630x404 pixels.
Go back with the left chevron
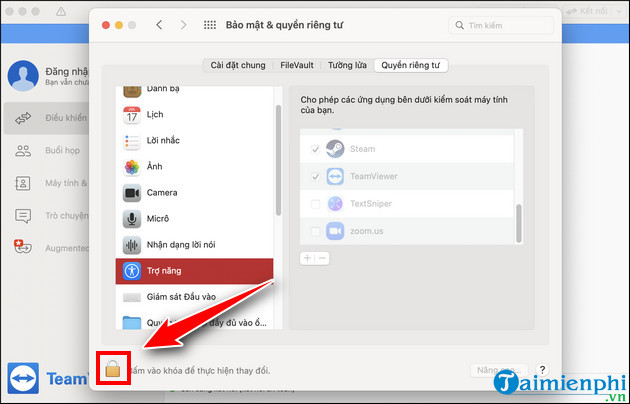point(160,25)
